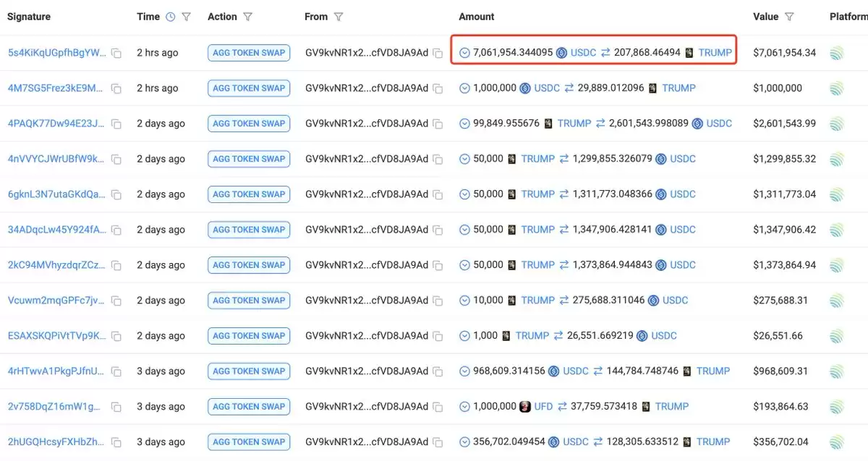Copy From address in $193,864.63 row
868x461 pixels.
438,407
